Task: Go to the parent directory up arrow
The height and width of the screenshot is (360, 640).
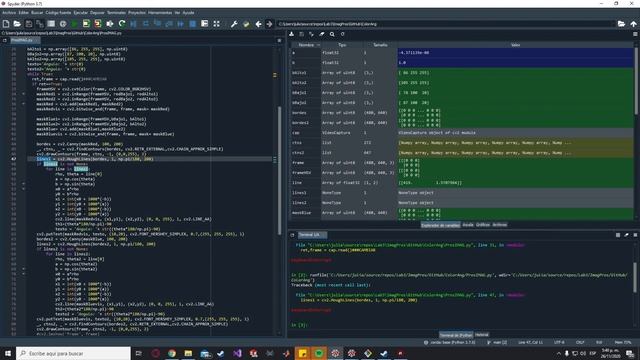Action: click(633, 24)
